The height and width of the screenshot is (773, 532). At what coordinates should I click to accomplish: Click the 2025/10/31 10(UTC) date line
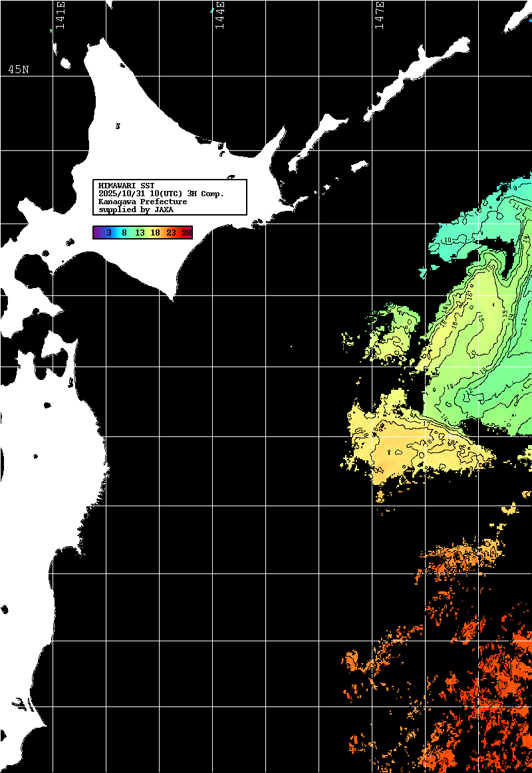point(161,194)
